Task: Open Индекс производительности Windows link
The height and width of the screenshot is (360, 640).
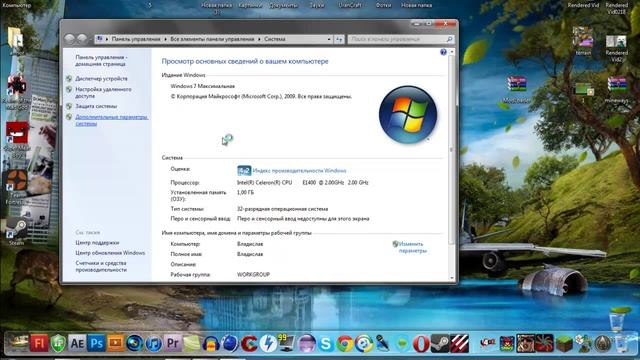Action: click(x=299, y=171)
